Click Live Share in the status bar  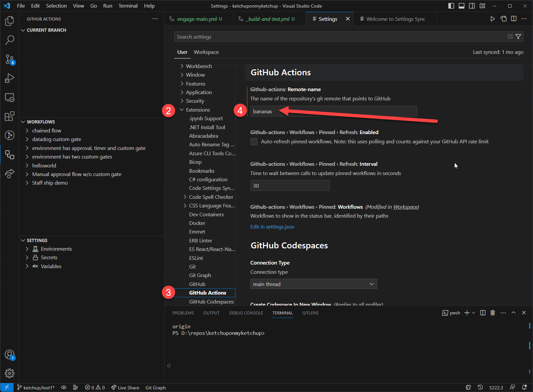125,387
